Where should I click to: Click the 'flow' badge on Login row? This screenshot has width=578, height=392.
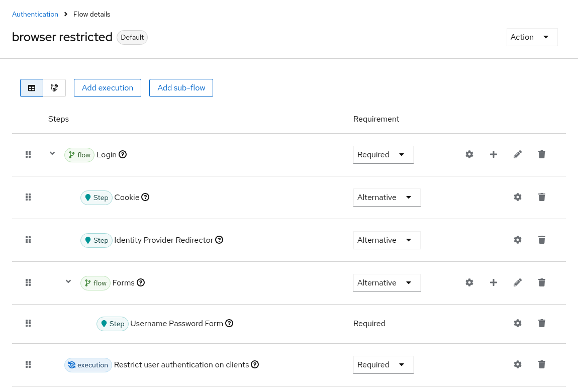79,155
